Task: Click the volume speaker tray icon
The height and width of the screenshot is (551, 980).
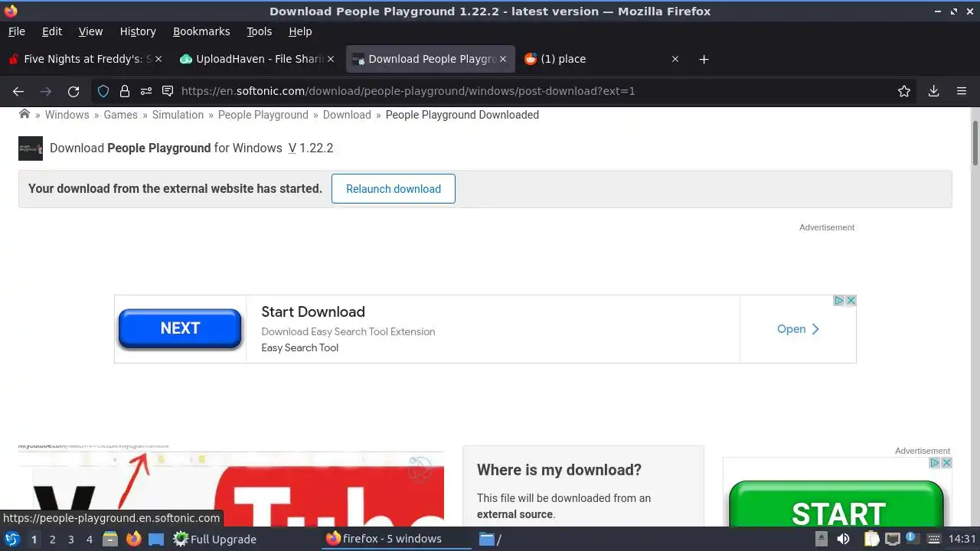Action: (x=843, y=539)
